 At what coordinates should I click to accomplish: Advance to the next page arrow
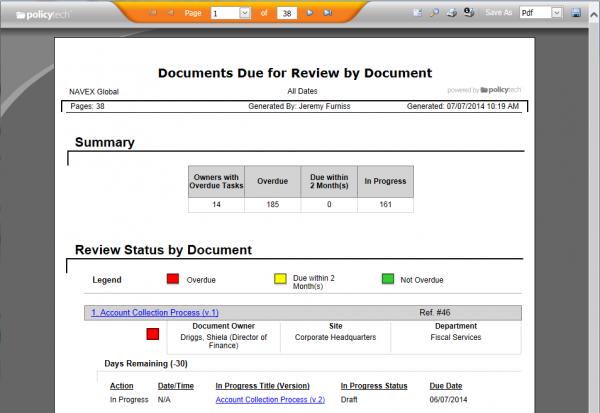pos(310,13)
